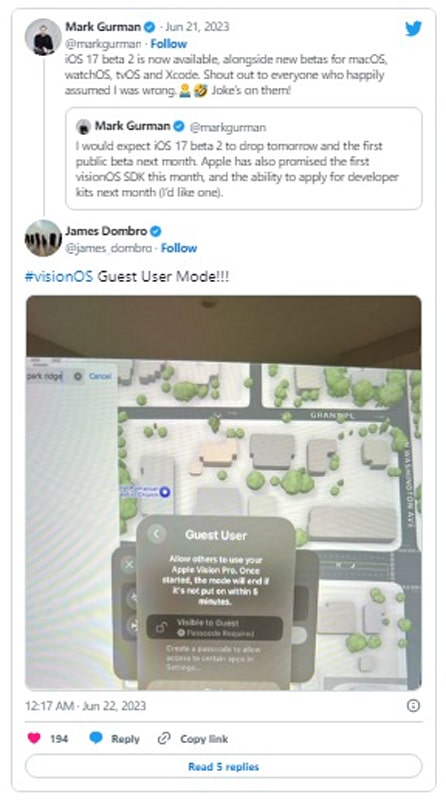Follow Mark Gurman

pos(168,43)
